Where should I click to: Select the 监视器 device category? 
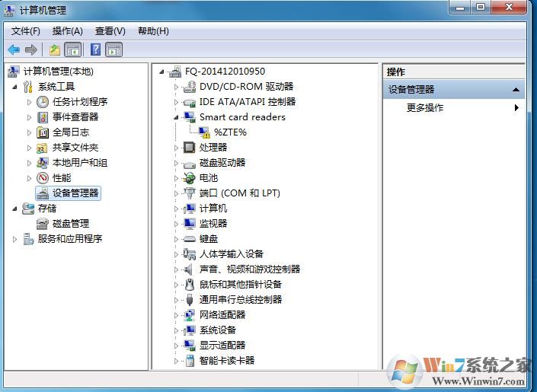(213, 224)
